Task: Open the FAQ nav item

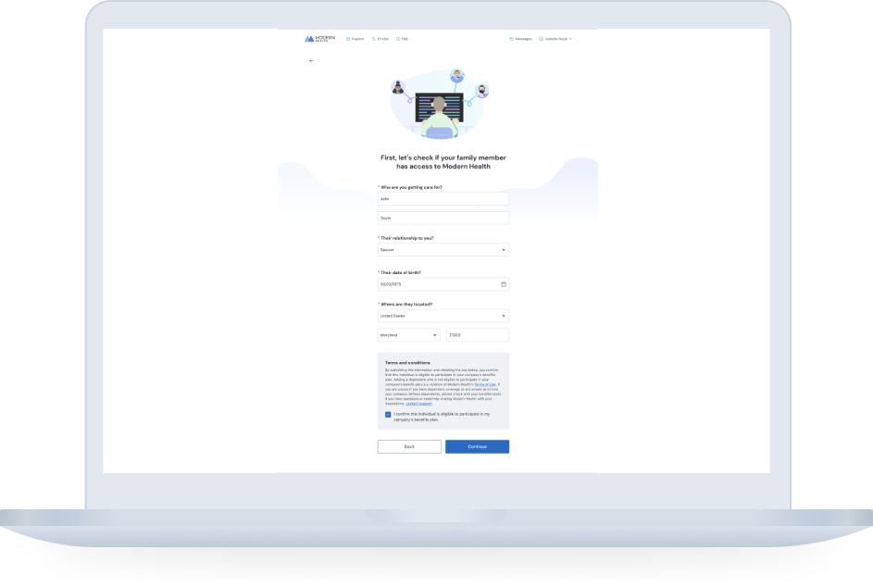Action: click(x=402, y=39)
